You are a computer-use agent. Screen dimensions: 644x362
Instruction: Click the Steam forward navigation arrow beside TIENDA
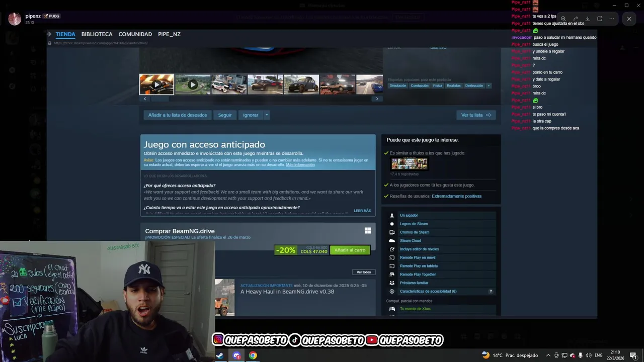click(49, 34)
